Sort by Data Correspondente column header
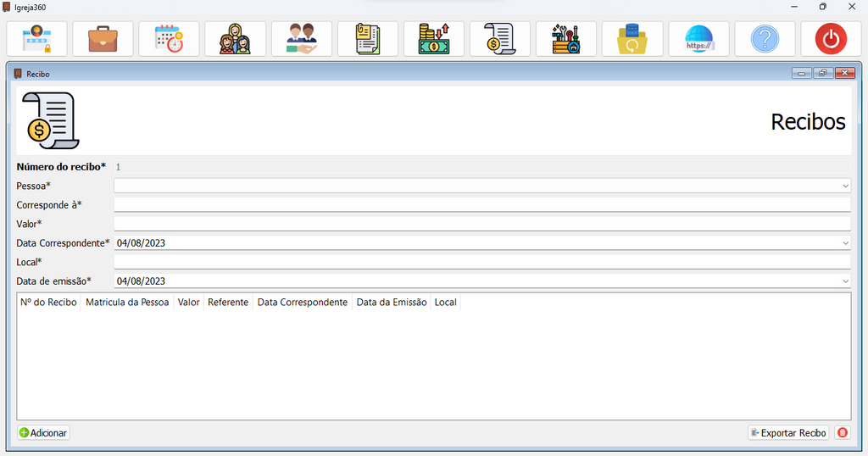The height and width of the screenshot is (456, 868). [303, 302]
